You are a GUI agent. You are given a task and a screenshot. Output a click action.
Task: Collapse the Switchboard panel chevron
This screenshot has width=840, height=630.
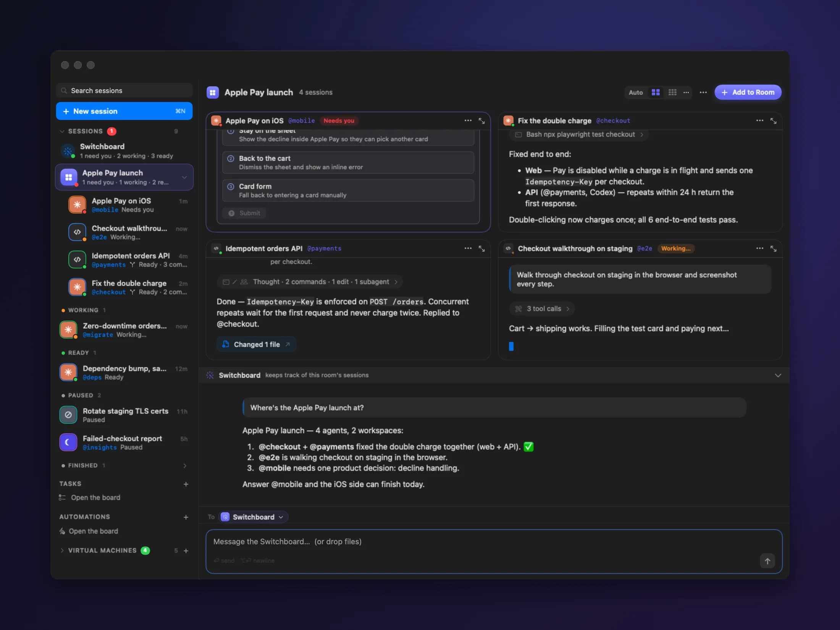778,375
